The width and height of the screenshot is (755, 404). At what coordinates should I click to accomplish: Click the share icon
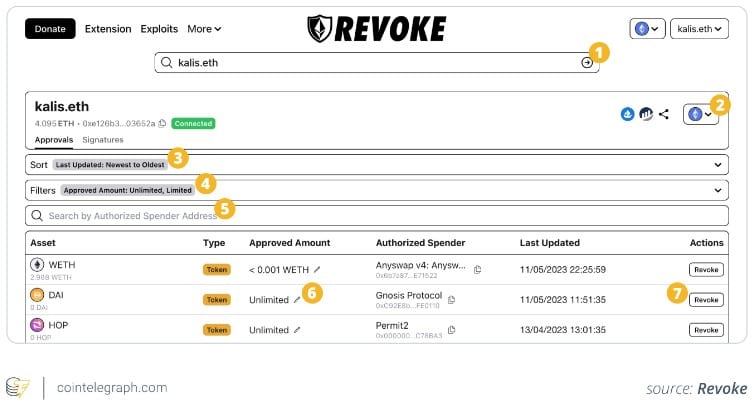pyautogui.click(x=664, y=114)
